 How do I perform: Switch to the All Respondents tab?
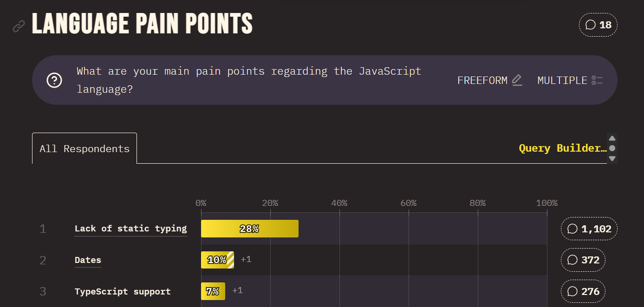(x=84, y=148)
